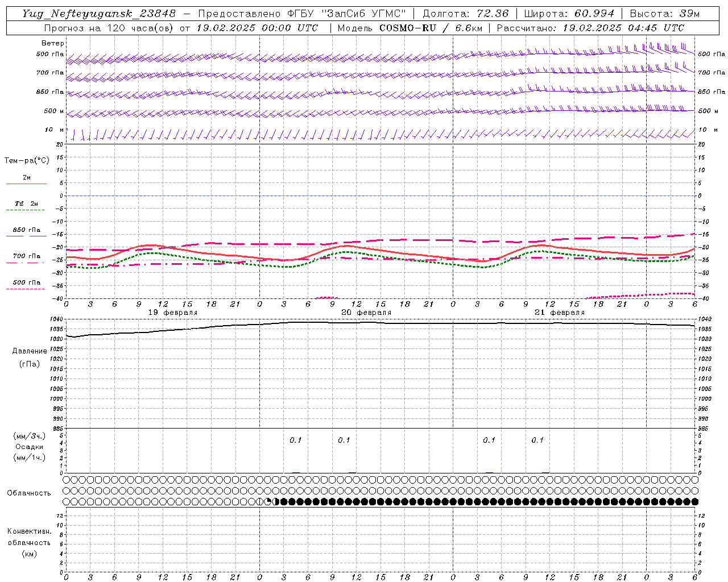Click the Высота: 39м field
This screenshot has width=728, height=582.
coord(665,14)
